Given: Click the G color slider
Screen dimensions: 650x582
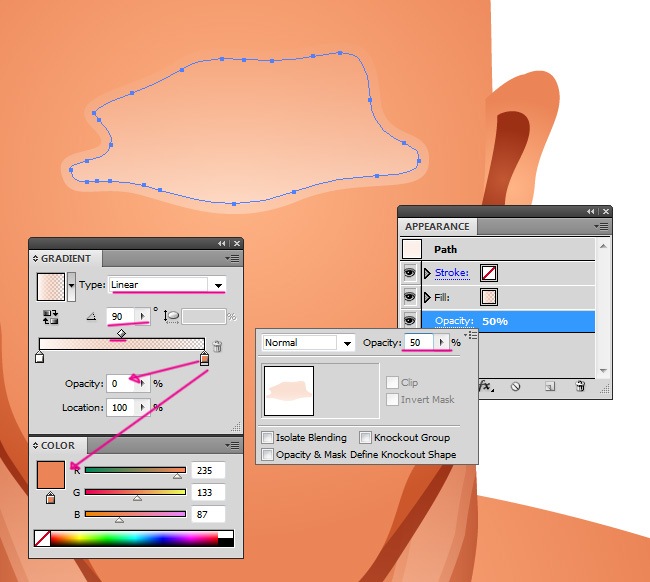Looking at the screenshot, I should point(135,492).
